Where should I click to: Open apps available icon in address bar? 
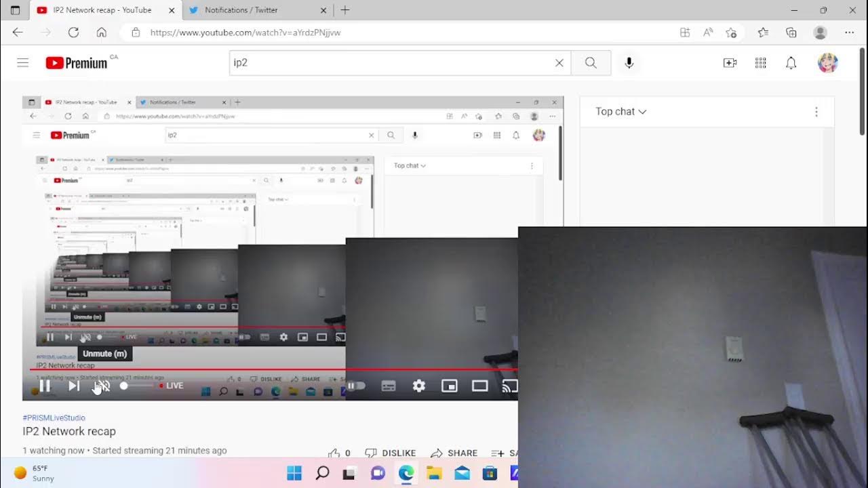685,33
